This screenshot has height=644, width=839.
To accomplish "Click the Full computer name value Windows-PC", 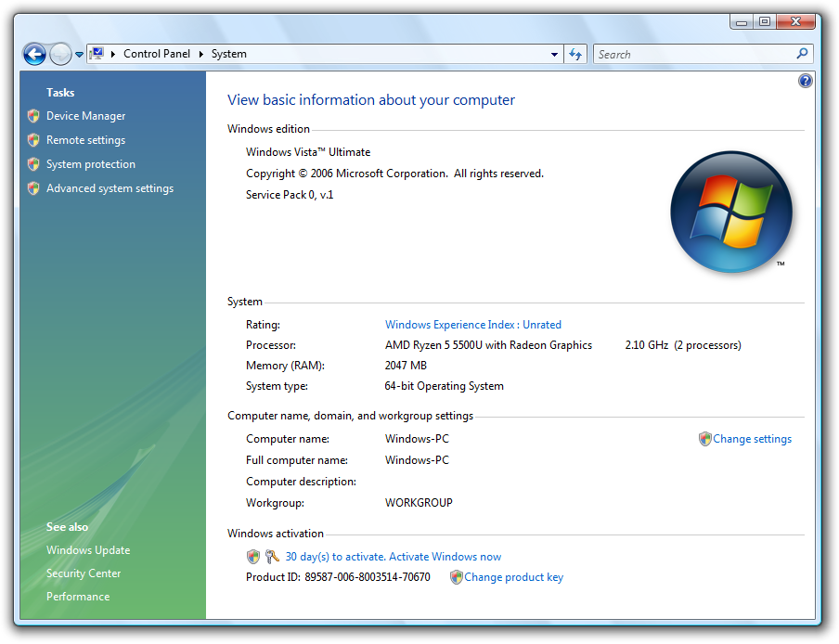I will tap(417, 460).
